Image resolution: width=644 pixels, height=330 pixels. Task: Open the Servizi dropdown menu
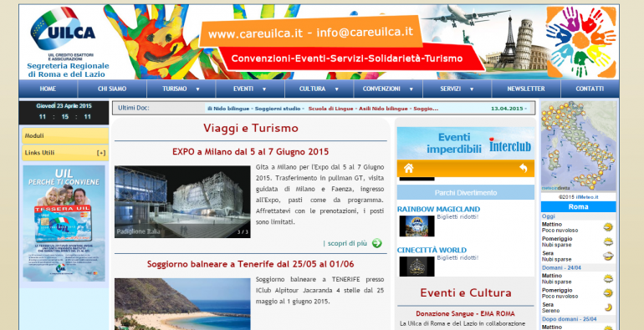(x=457, y=89)
